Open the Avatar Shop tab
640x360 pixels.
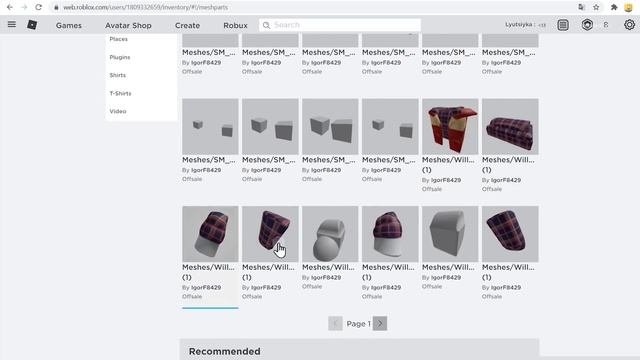[128, 25]
